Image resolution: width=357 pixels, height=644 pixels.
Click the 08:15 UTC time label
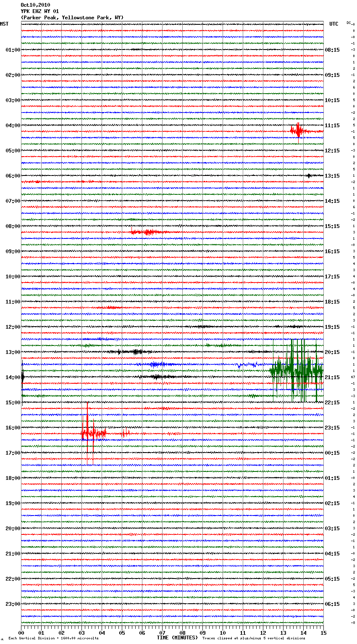click(332, 50)
